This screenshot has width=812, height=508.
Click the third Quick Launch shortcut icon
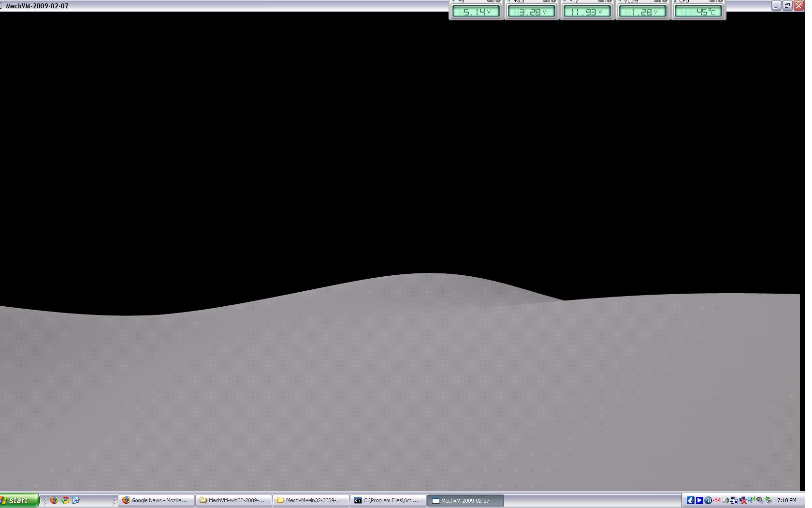pyautogui.click(x=76, y=500)
